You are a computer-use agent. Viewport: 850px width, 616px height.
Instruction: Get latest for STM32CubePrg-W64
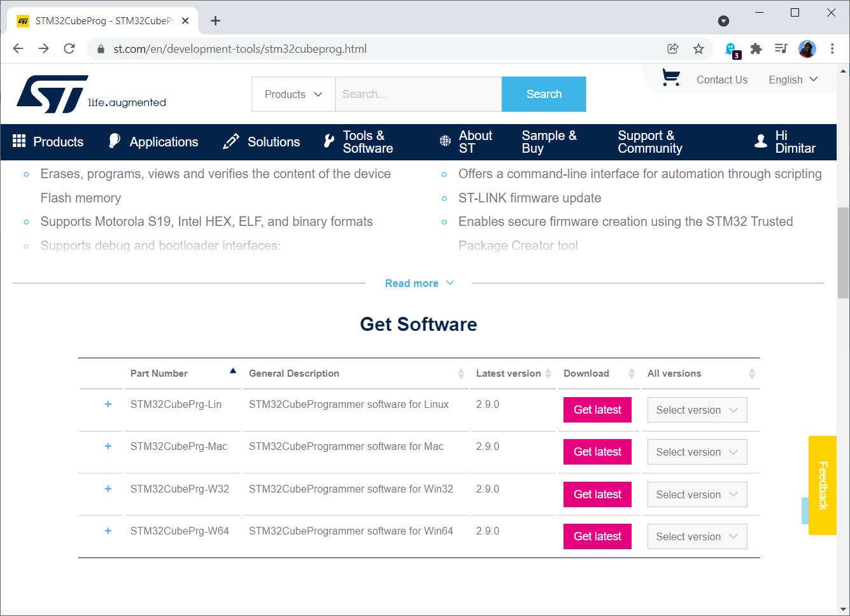tap(597, 536)
